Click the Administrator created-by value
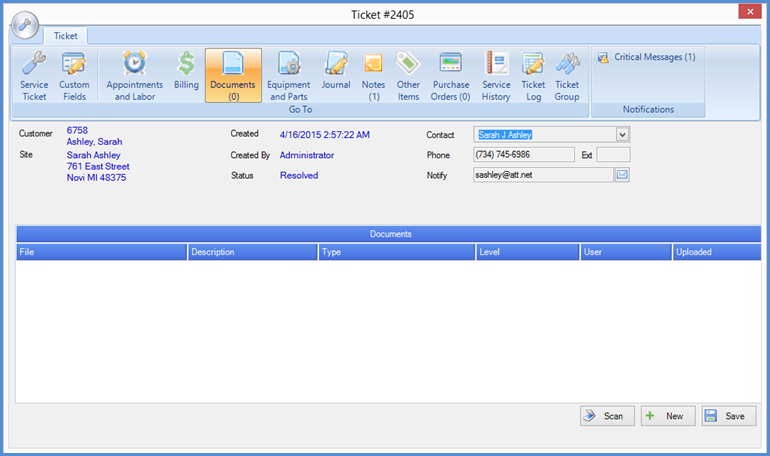The width and height of the screenshot is (770, 456). point(307,155)
